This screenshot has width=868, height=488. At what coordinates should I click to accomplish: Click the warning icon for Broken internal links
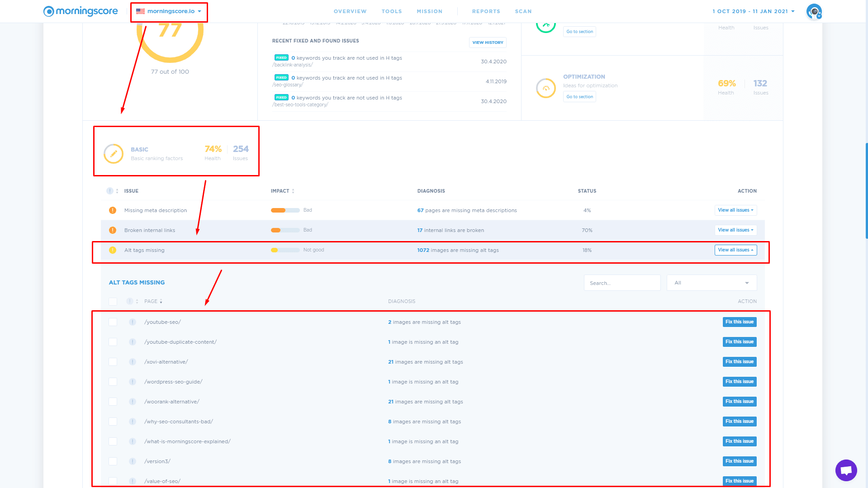coord(113,230)
